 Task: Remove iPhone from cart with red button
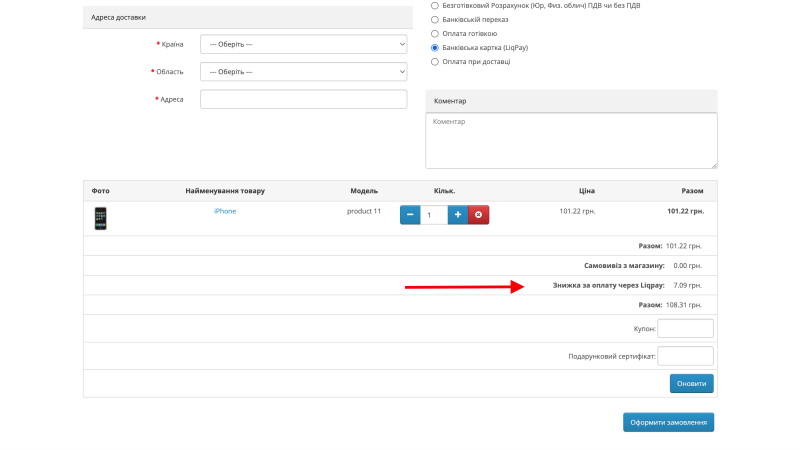[x=479, y=215]
